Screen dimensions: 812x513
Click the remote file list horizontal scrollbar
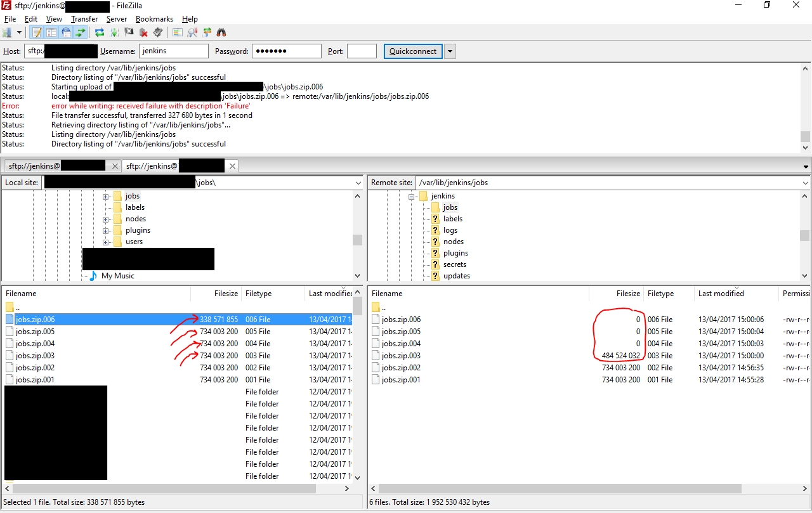pyautogui.click(x=590, y=489)
